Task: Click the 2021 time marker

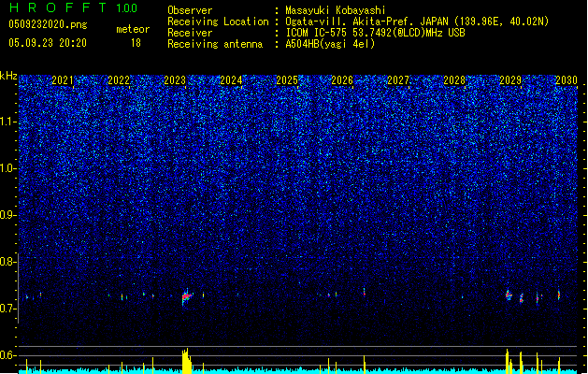Action: click(63, 80)
